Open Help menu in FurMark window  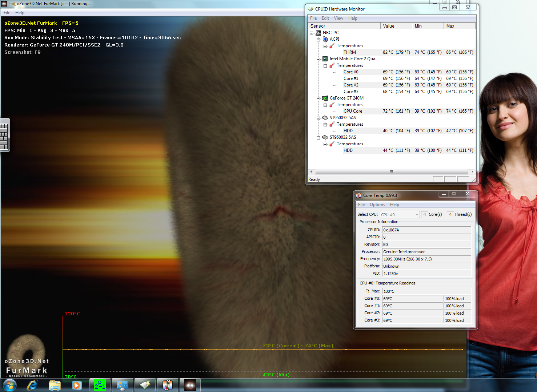[x=20, y=13]
